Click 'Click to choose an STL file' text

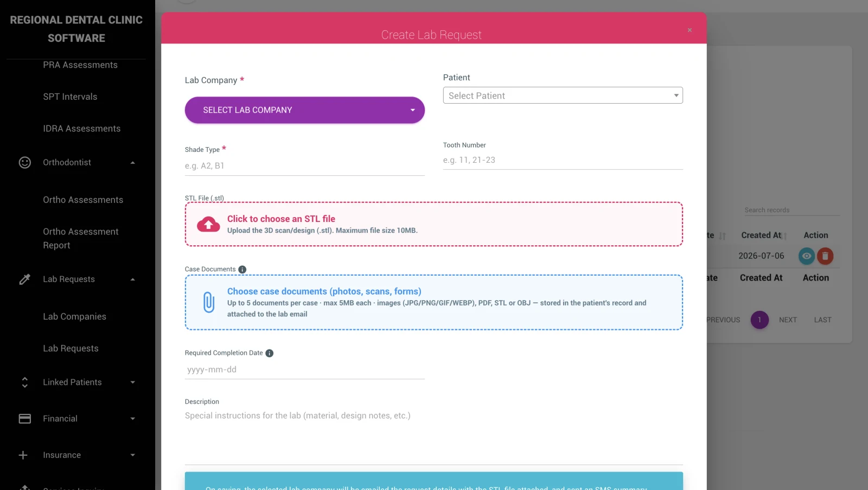point(281,219)
